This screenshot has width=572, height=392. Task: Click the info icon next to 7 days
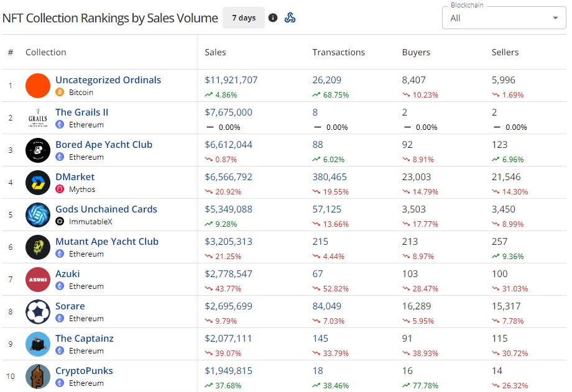(272, 18)
